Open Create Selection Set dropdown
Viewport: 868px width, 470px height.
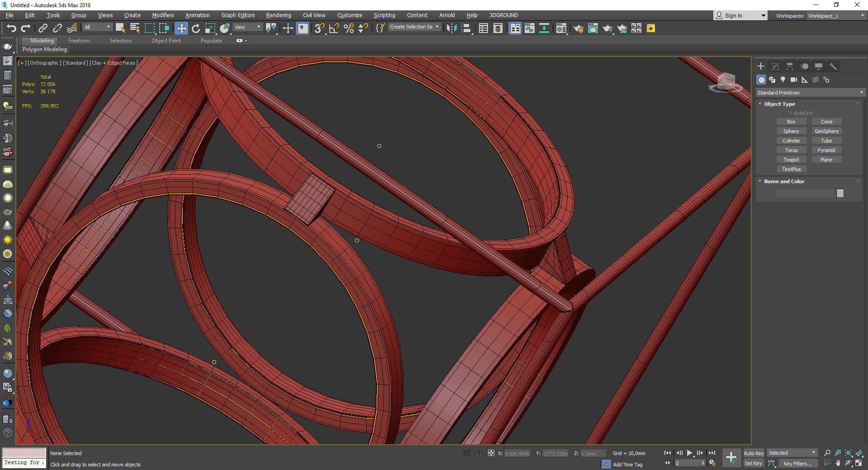click(414, 27)
